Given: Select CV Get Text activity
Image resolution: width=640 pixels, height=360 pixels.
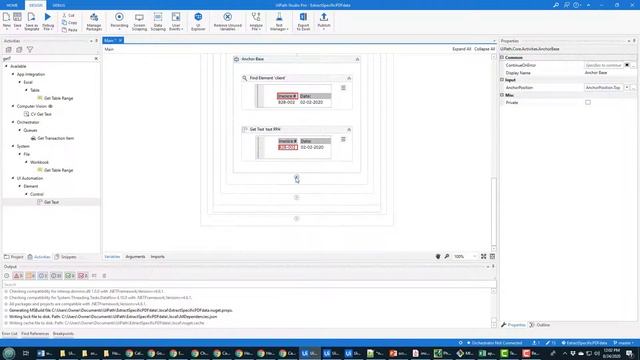Looking at the screenshot, I should [x=38, y=114].
